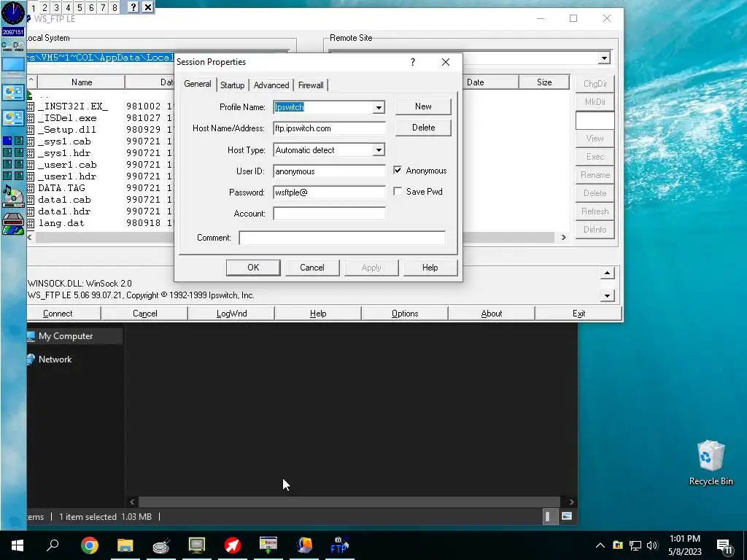This screenshot has height=560, width=747.
Task: Open the Remote Site path dropdown
Action: pos(604,58)
